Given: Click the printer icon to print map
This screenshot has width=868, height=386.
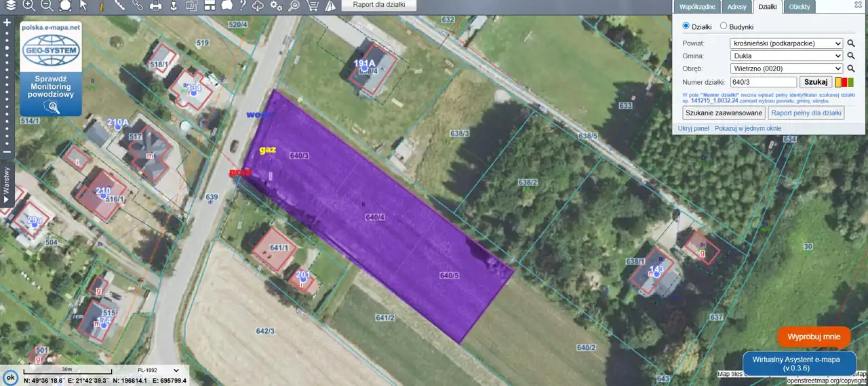Looking at the screenshot, I should [155, 6].
